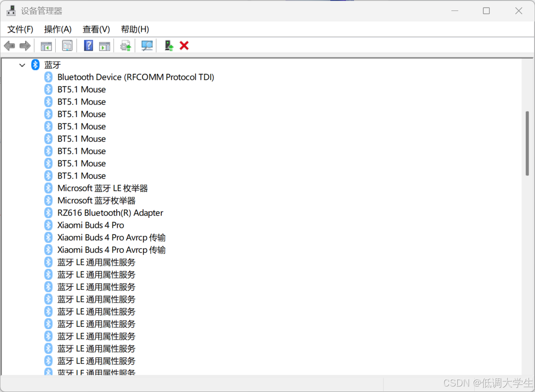The image size is (535, 392).
Task: Click Bluetooth icon beside Microsoft 蓝牙枚举器
Action: point(48,200)
